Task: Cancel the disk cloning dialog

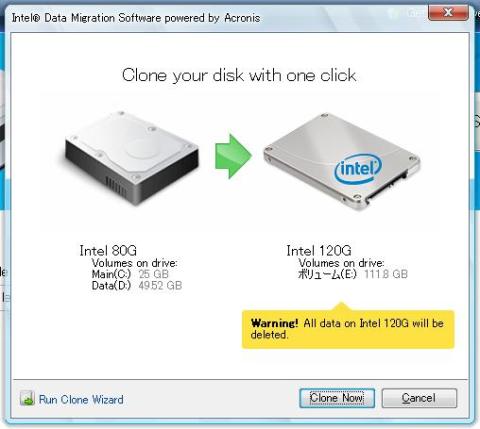Action: point(419,398)
